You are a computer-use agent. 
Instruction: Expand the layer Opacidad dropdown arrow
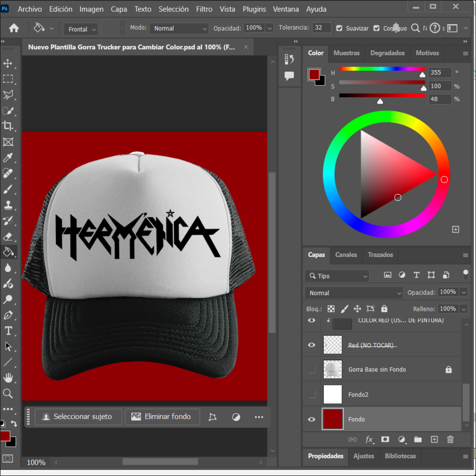click(x=464, y=293)
